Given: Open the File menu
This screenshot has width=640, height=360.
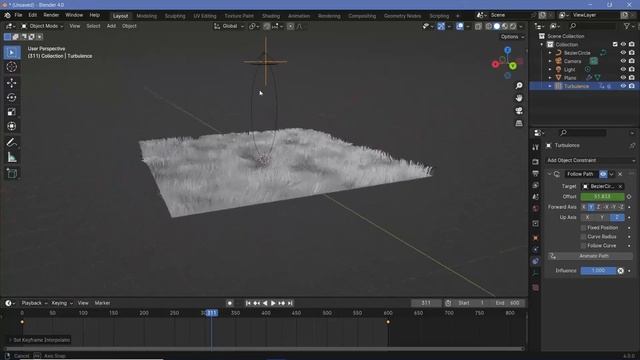Looking at the screenshot, I should pos(18,15).
